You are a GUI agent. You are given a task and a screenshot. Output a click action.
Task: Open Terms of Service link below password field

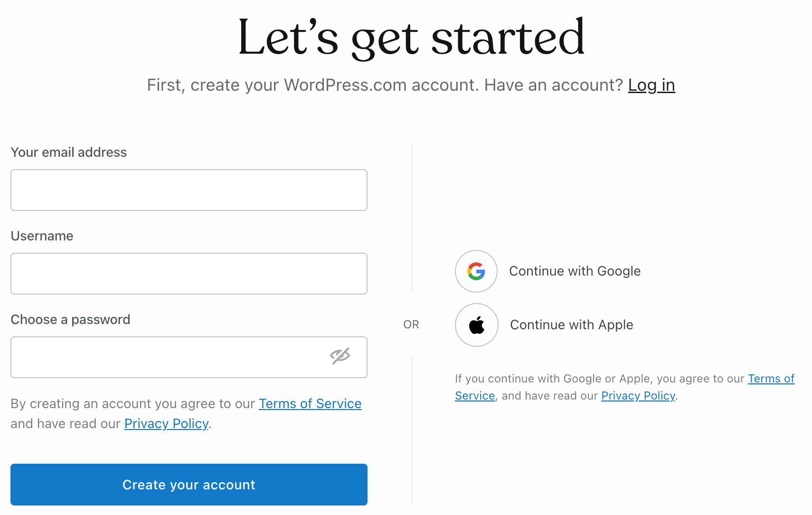(310, 404)
